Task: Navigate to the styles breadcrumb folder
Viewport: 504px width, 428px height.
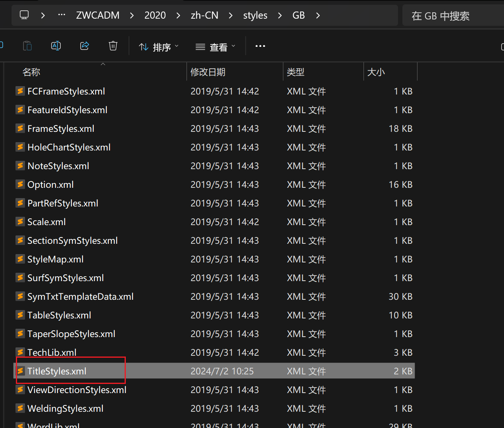Action: point(255,15)
